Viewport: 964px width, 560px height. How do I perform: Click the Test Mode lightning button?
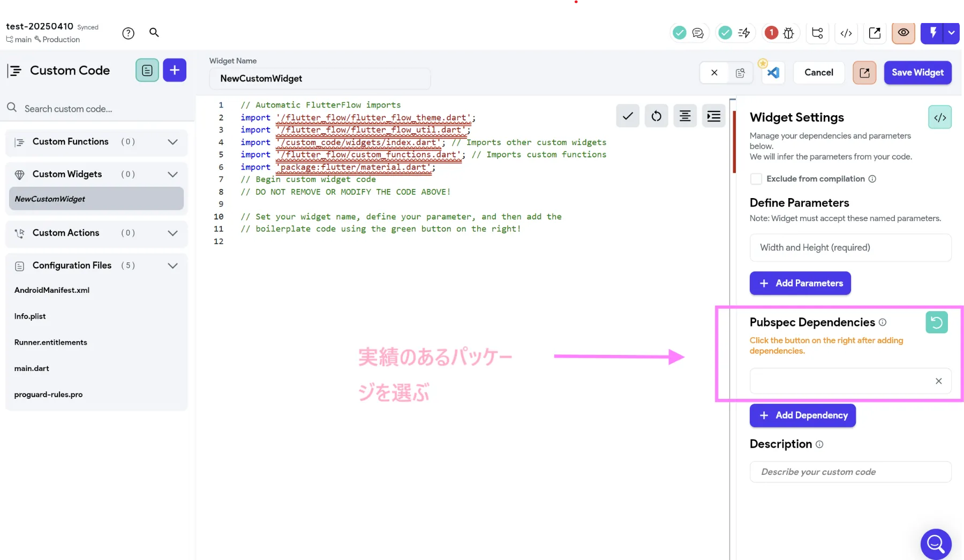(933, 33)
